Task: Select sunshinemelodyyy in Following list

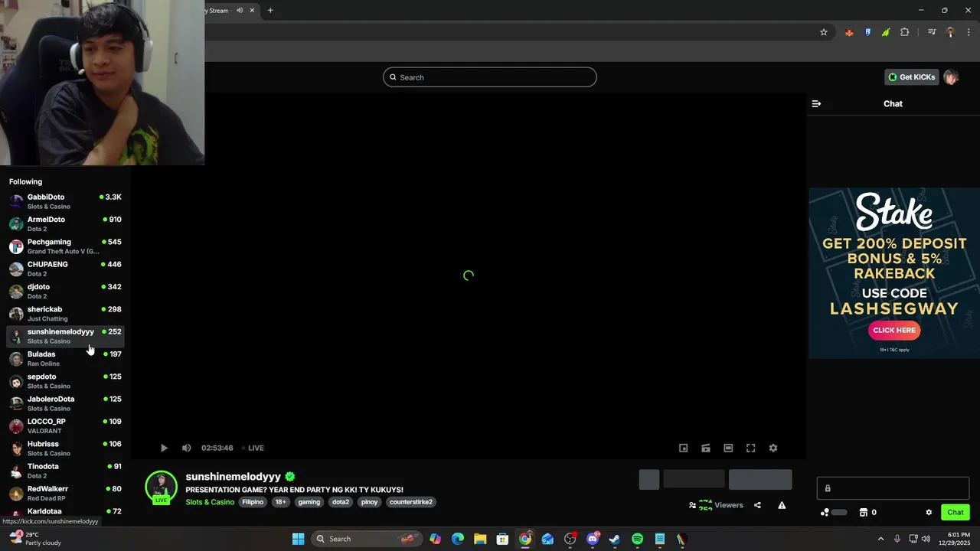Action: 66,336
